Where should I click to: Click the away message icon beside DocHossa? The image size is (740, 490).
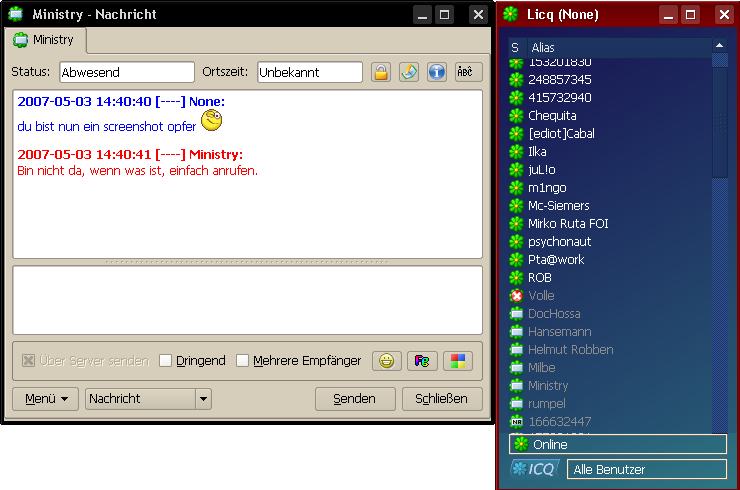tap(516, 314)
